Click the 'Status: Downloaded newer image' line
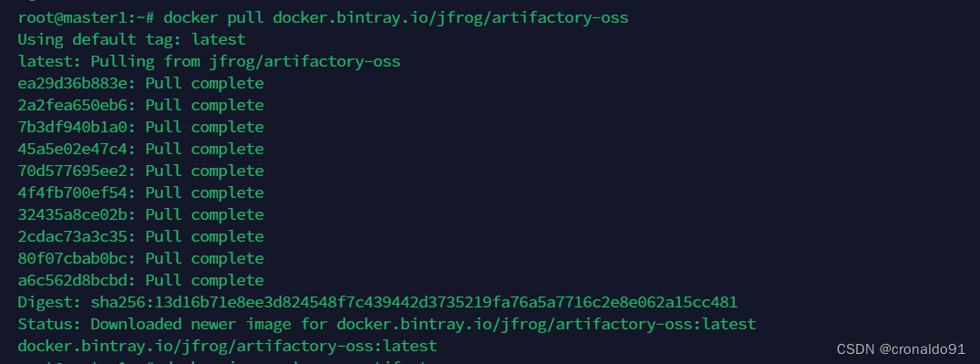The height and width of the screenshot is (364, 980). [x=387, y=324]
